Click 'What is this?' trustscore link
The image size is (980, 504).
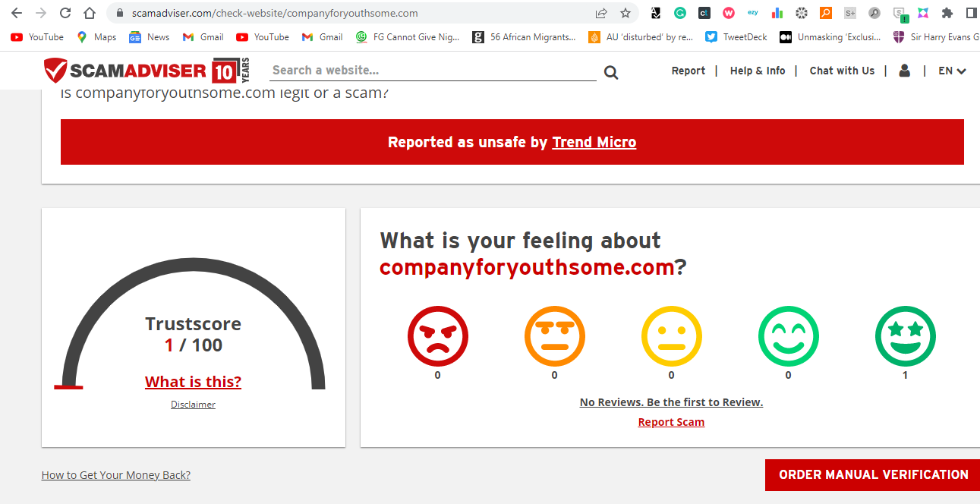[x=193, y=382]
